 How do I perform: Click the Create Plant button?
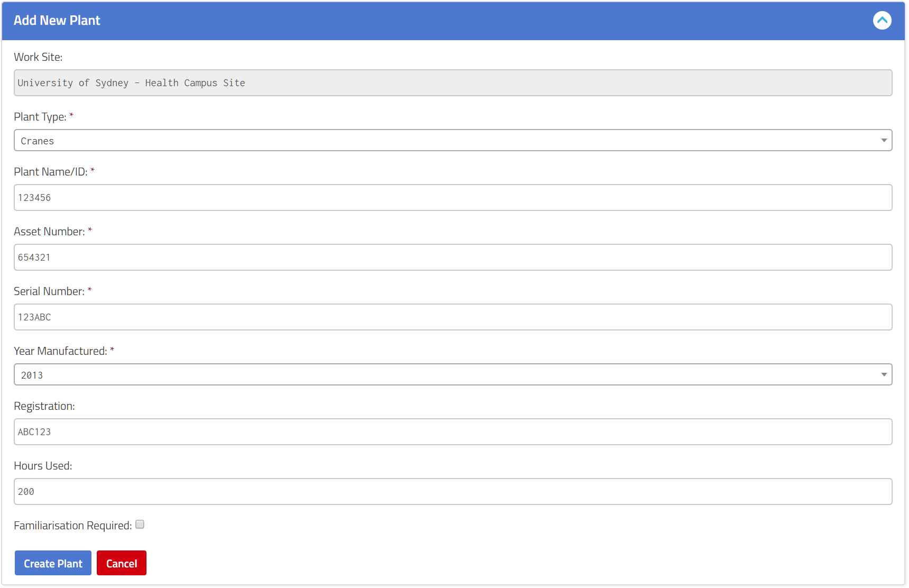[53, 563]
